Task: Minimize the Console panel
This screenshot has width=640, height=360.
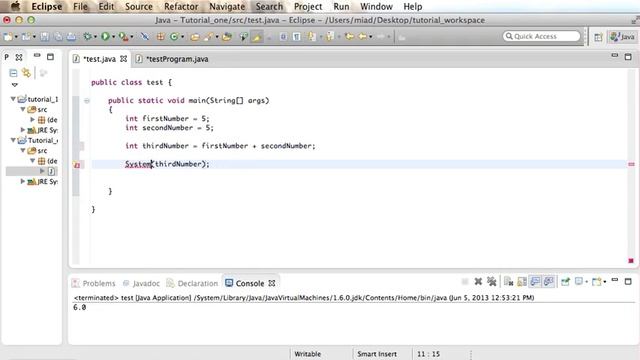Action: point(615,280)
